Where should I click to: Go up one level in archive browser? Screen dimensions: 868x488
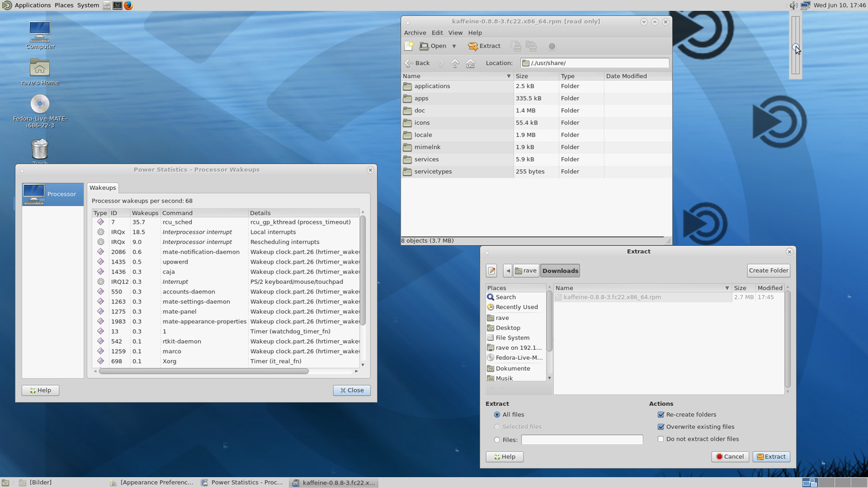[x=455, y=63]
